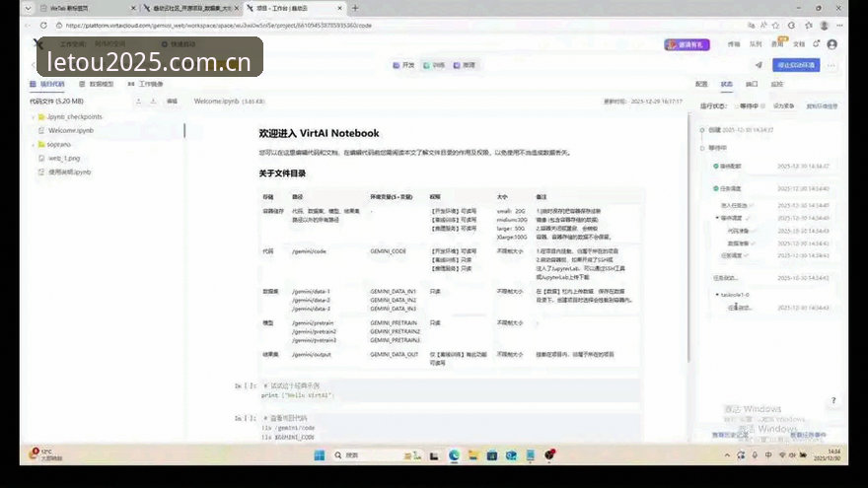Show hidden tray icons chevron
This screenshot has width=868, height=488.
click(727, 455)
